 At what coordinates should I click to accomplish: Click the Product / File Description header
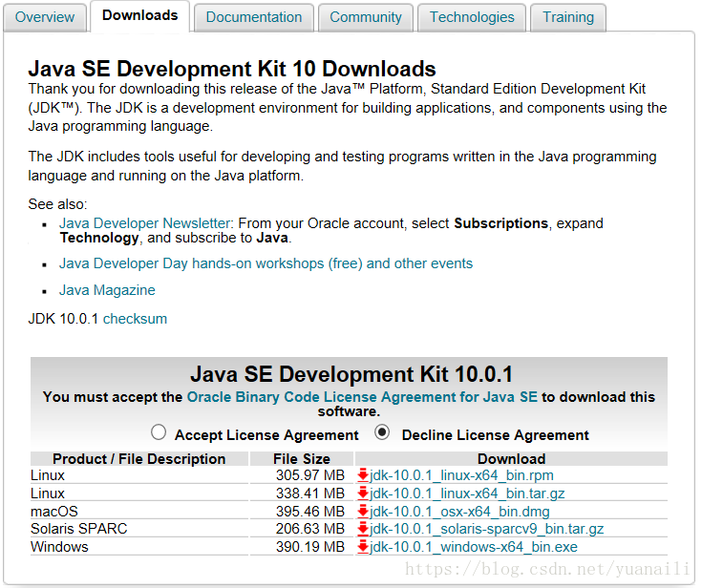click(139, 459)
